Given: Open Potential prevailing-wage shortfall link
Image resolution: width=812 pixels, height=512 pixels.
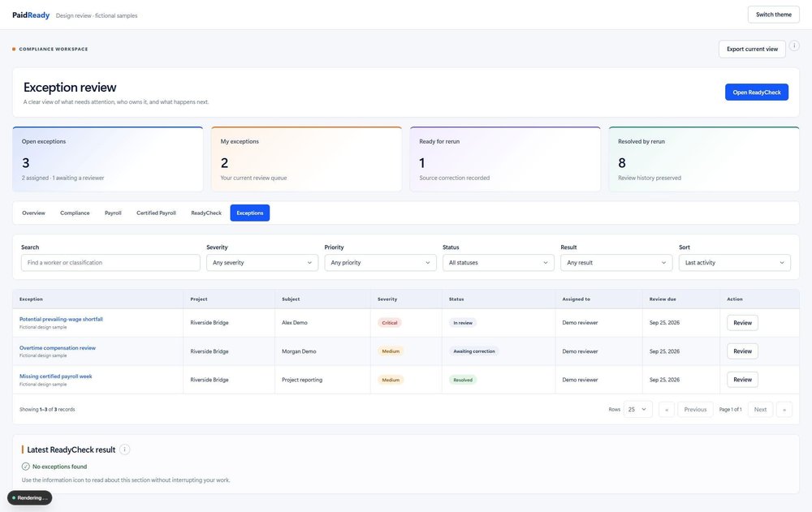Looking at the screenshot, I should point(61,320).
